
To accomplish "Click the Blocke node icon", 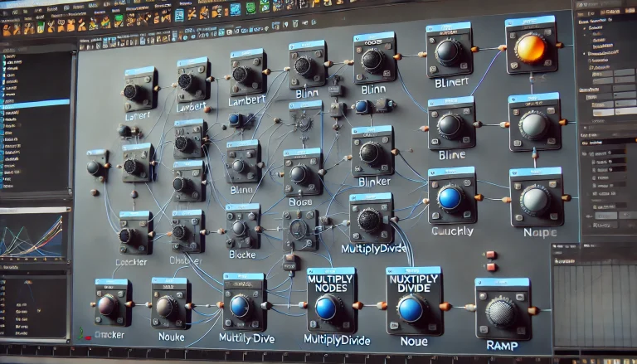I will [x=241, y=227].
